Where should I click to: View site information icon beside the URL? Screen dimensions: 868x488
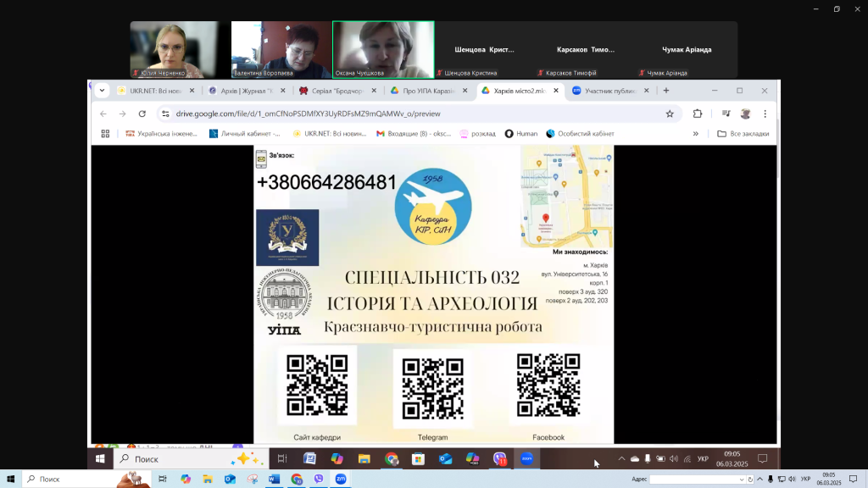point(165,114)
